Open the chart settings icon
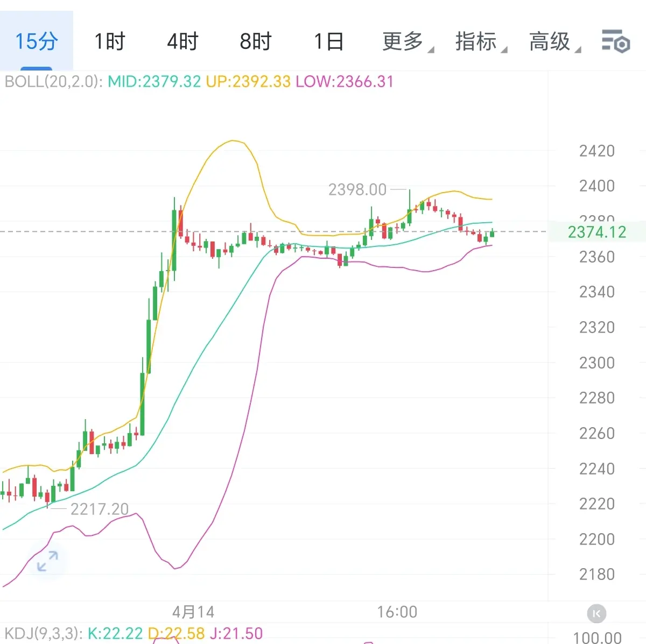This screenshot has width=646, height=644. [x=615, y=41]
